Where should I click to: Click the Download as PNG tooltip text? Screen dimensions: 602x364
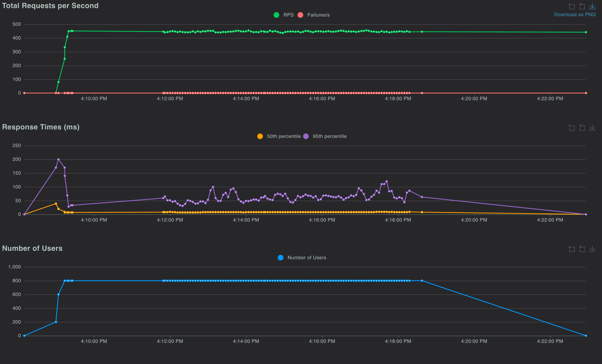click(x=575, y=15)
